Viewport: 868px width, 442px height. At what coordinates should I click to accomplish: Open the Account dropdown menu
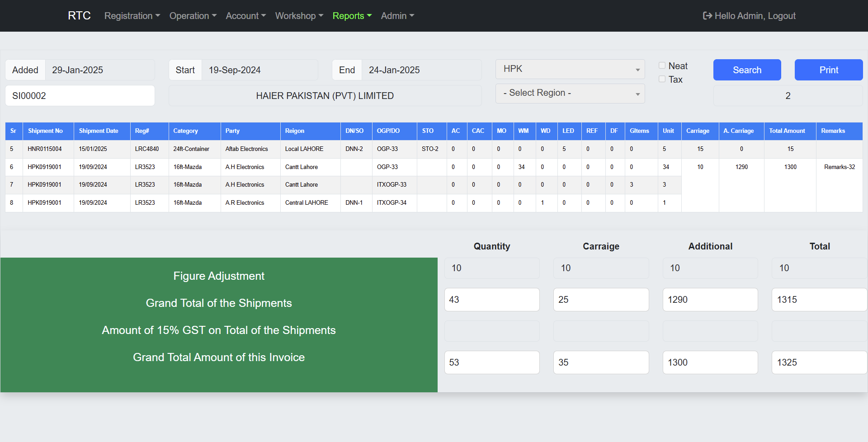click(245, 16)
